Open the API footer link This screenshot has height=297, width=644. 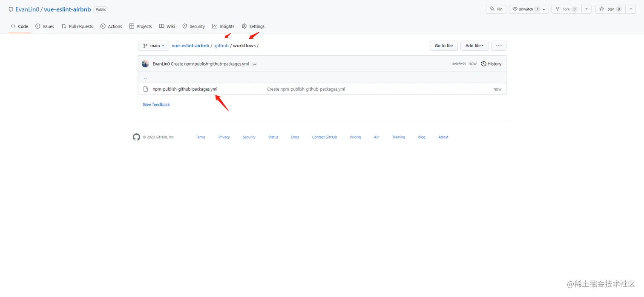377,137
